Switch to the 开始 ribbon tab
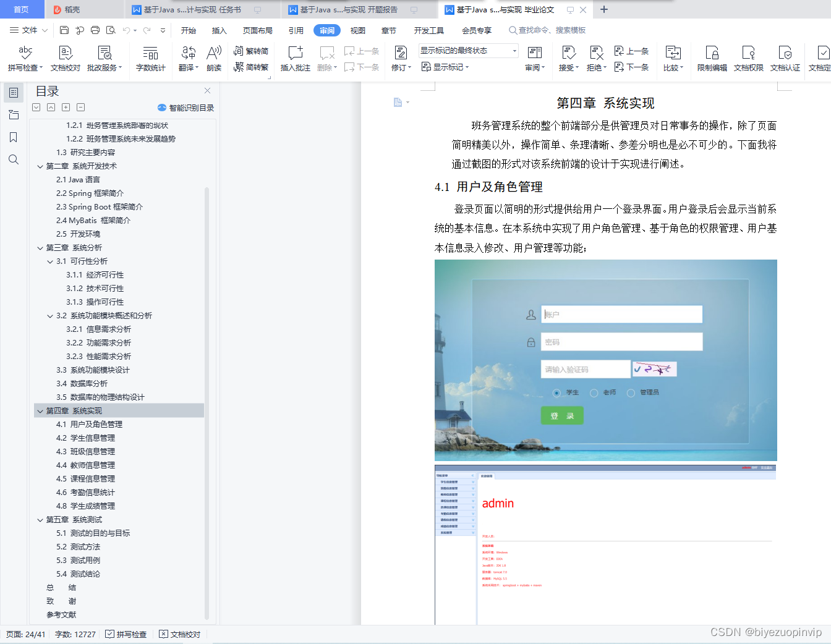Screen dimensions: 831x644 coord(189,30)
